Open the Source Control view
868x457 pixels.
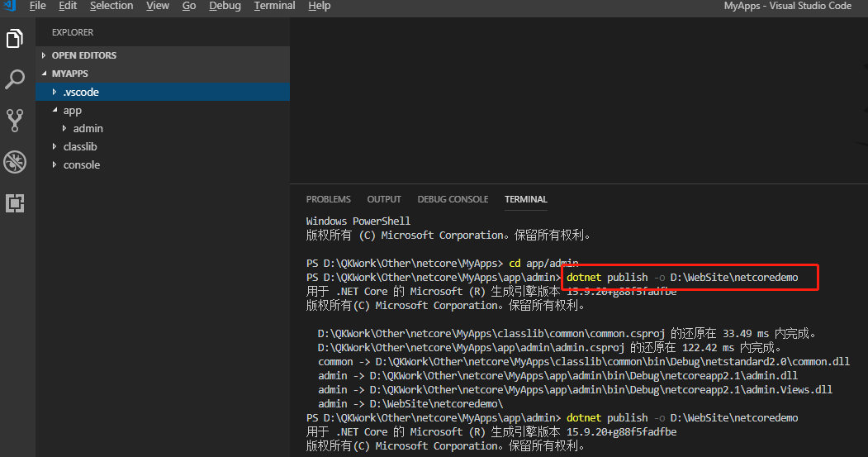15,120
